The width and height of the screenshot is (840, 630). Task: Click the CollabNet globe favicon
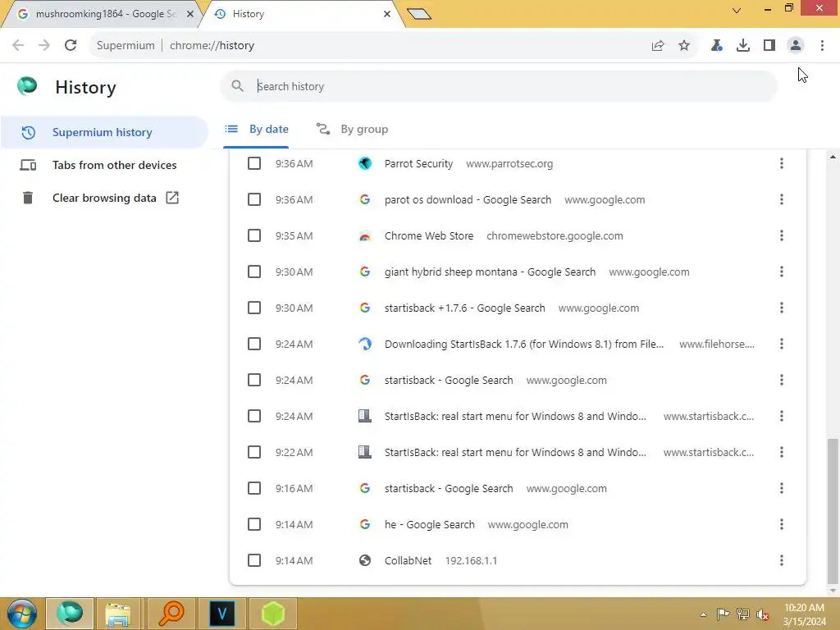point(365,560)
